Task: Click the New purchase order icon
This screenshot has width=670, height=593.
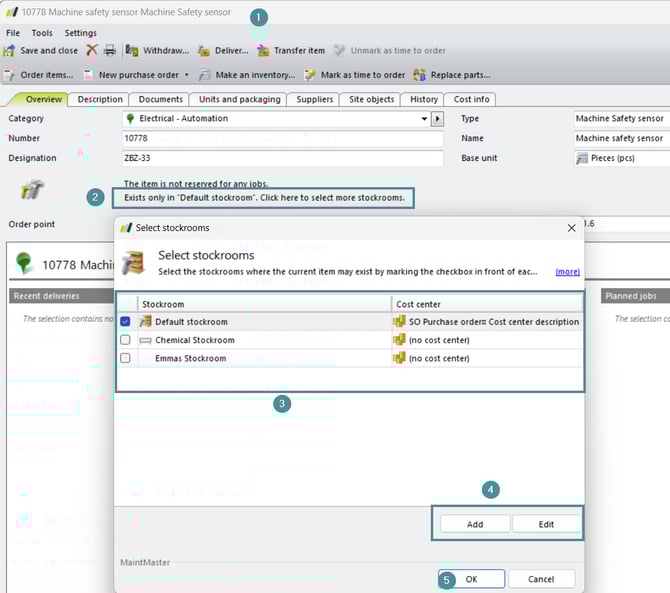Action: [x=88, y=75]
